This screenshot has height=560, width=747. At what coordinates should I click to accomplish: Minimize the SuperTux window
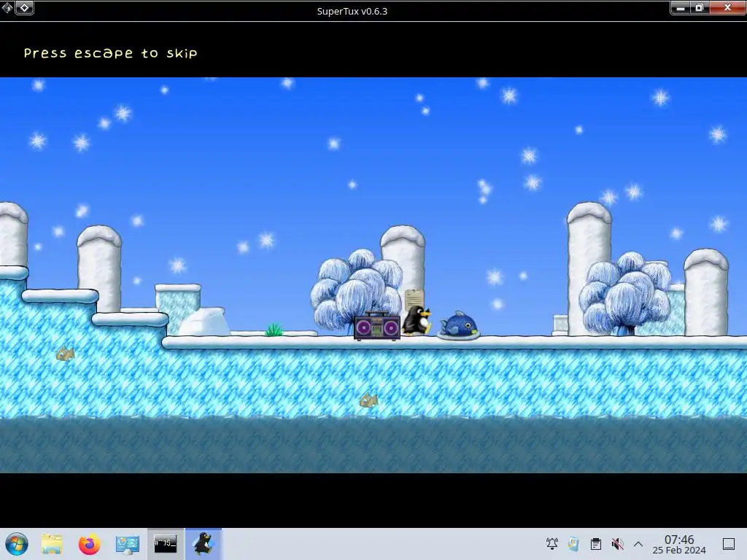coord(681,7)
